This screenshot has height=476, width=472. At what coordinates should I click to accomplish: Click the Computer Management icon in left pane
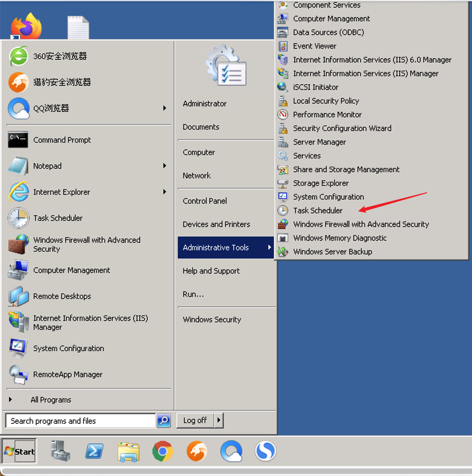click(18, 270)
